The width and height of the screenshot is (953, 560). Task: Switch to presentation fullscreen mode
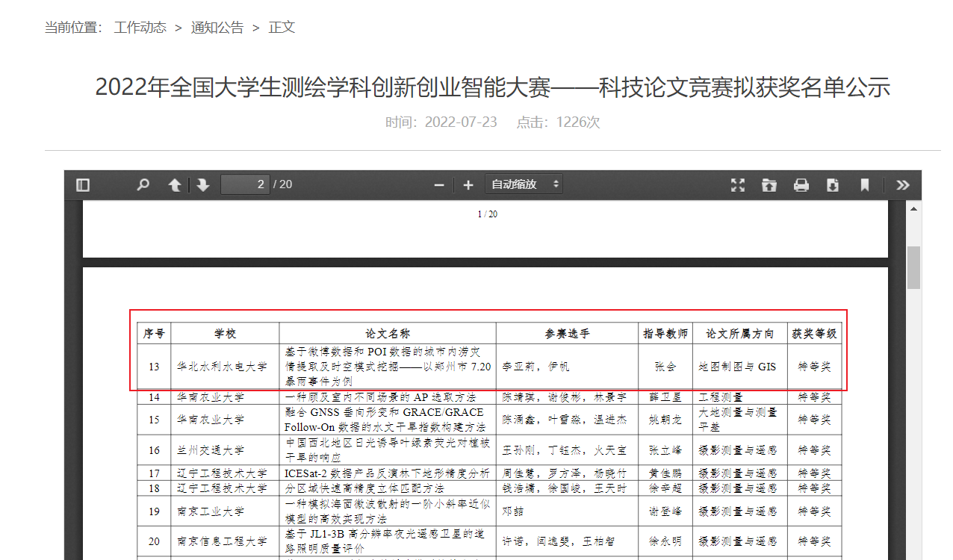tap(738, 184)
